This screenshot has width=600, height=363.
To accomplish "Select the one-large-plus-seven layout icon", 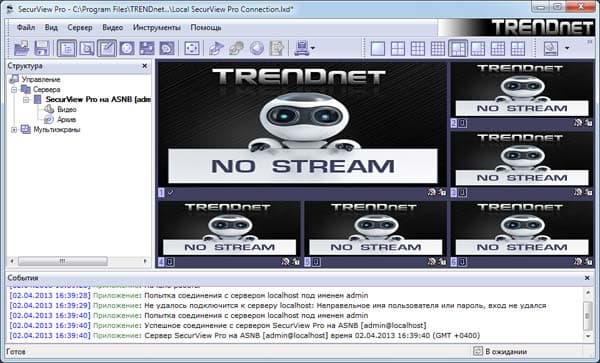I will coord(478,49).
